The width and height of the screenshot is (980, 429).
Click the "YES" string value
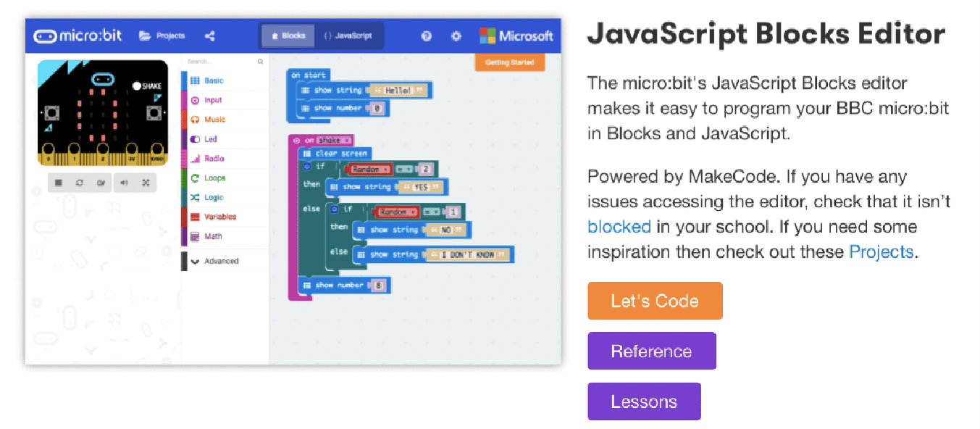point(420,187)
